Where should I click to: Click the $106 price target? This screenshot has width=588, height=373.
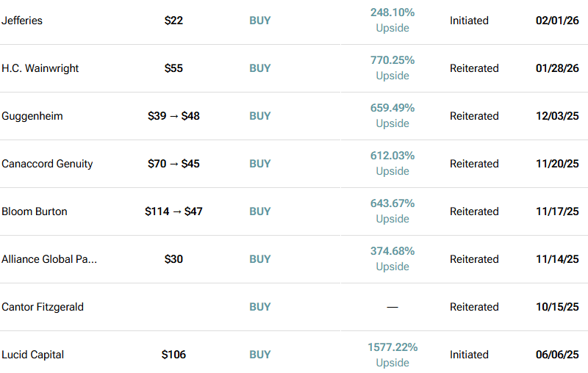[173, 355]
